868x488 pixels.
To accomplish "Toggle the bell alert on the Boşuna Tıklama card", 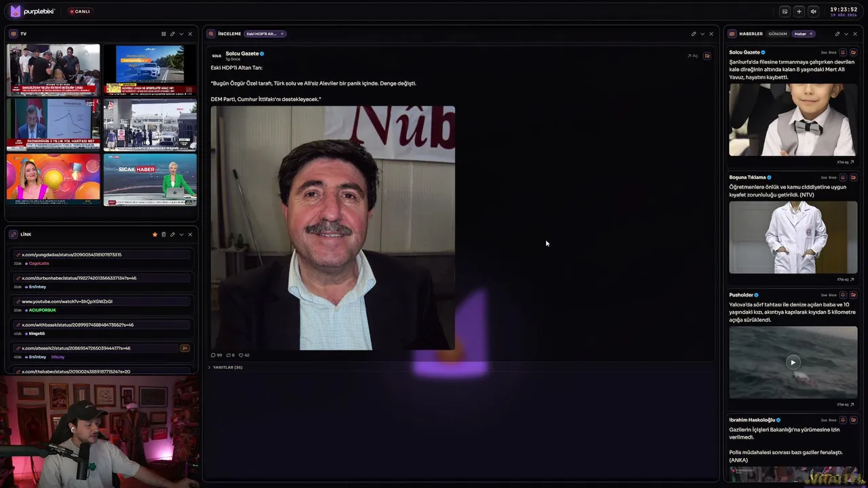I will pos(843,178).
